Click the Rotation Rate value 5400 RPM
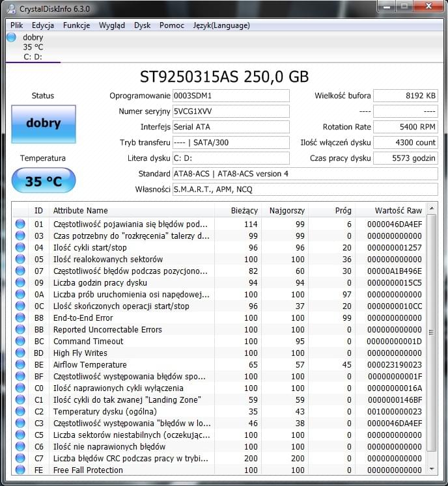448x486 pixels. coord(405,127)
